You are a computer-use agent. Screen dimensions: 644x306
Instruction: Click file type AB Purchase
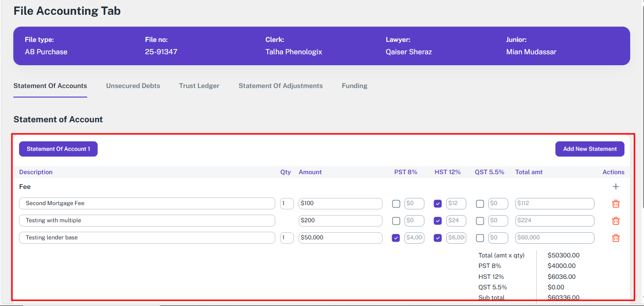click(46, 52)
